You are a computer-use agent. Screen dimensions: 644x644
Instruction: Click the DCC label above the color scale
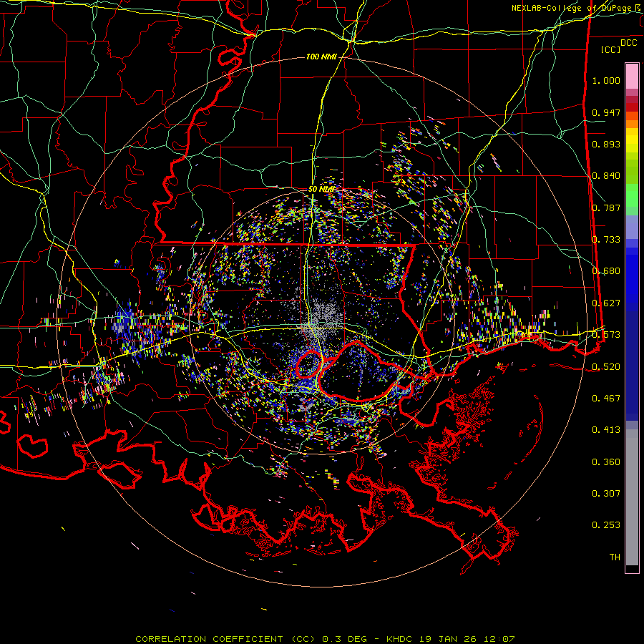629,43
